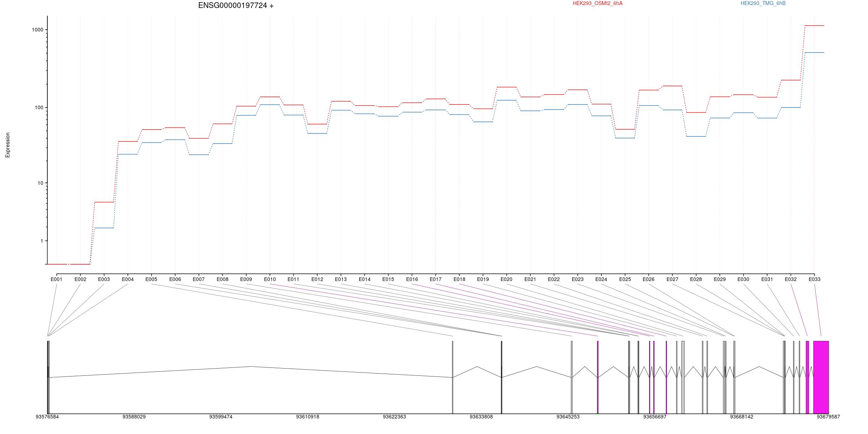
Task: Click exon label E009
Action: coord(246,279)
